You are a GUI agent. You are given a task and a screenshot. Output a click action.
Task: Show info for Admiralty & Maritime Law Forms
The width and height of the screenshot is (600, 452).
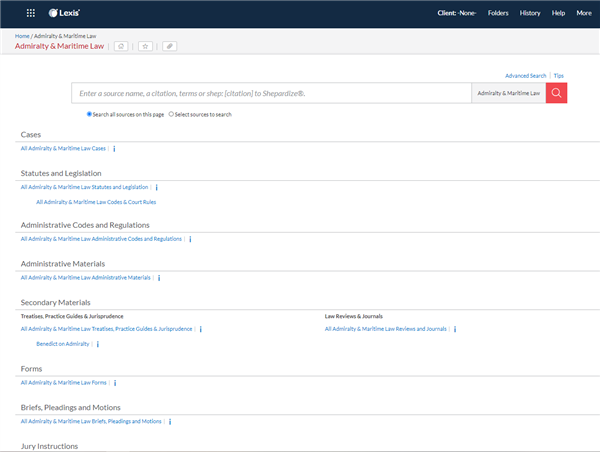(115, 383)
